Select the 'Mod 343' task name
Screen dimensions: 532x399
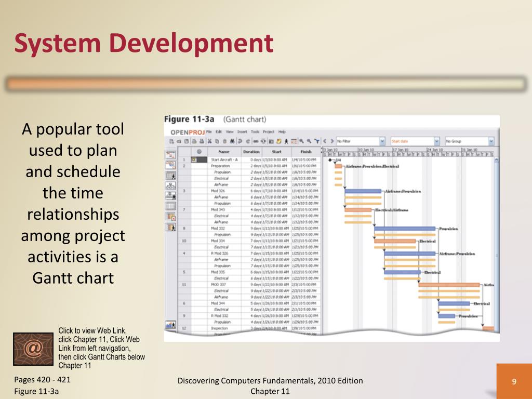tap(218, 210)
